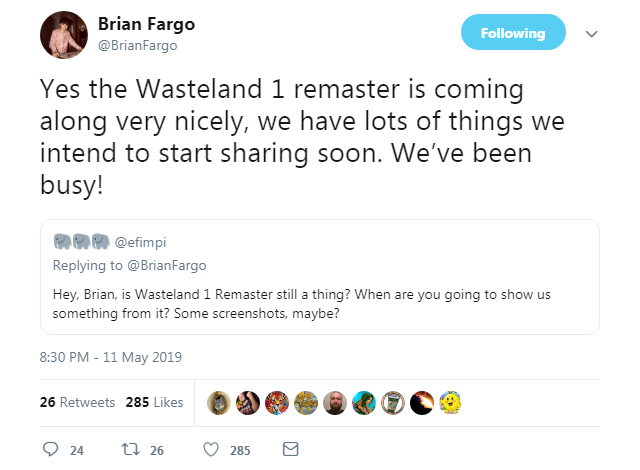Open the bearded man liker avatar
The width and height of the screenshot is (640, 470).
coord(335,402)
